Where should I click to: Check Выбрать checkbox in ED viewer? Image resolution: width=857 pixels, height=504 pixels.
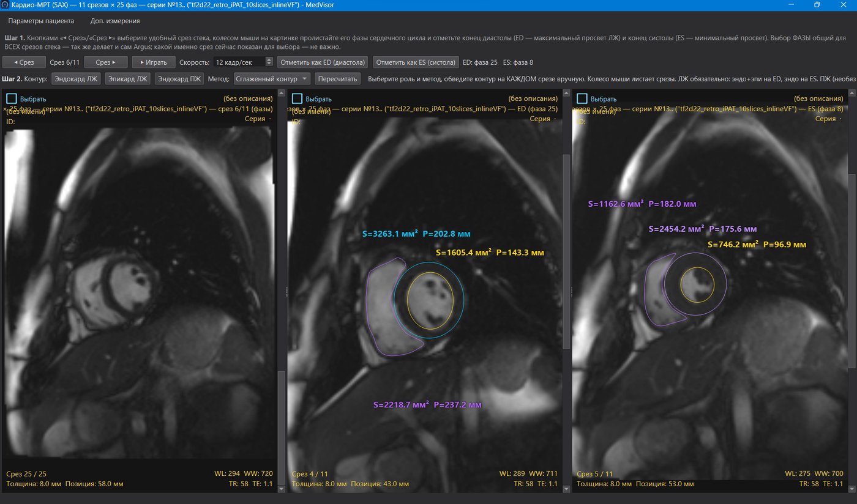(x=297, y=98)
